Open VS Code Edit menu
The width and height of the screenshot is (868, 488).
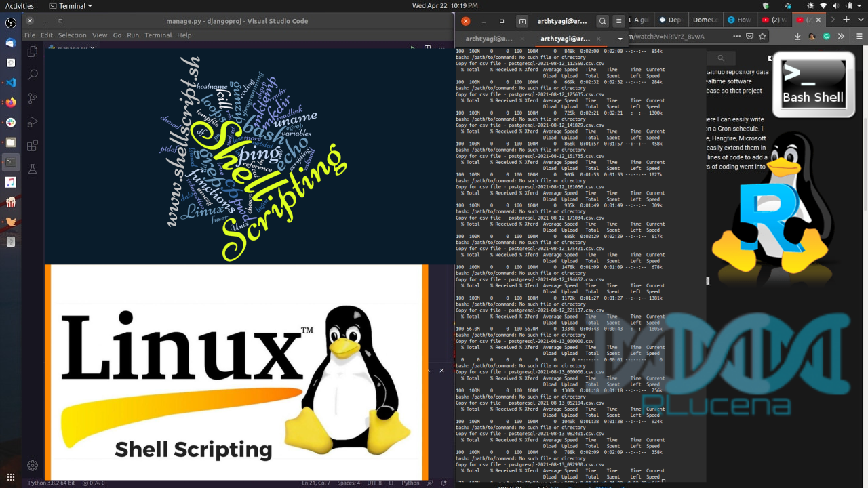46,35
